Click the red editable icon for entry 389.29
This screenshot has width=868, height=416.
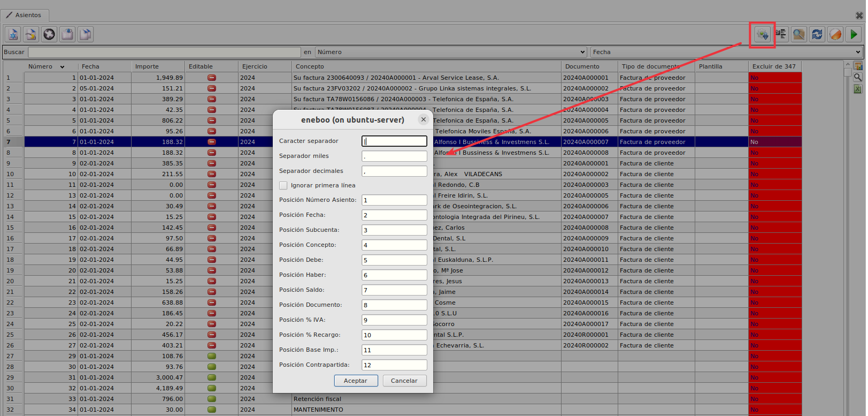point(212,99)
